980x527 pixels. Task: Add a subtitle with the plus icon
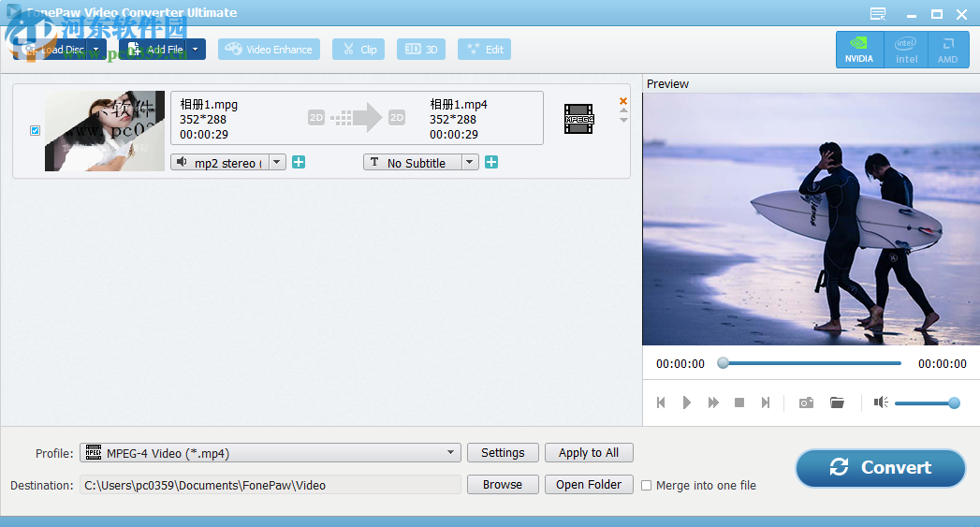click(492, 163)
